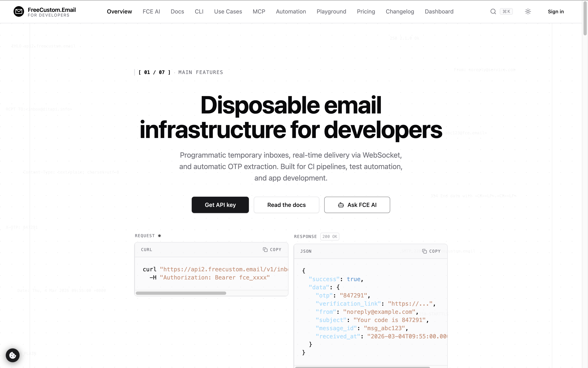Screen dimensions: 588x368
Task: Go to the Pricing page link
Action: 366,11
